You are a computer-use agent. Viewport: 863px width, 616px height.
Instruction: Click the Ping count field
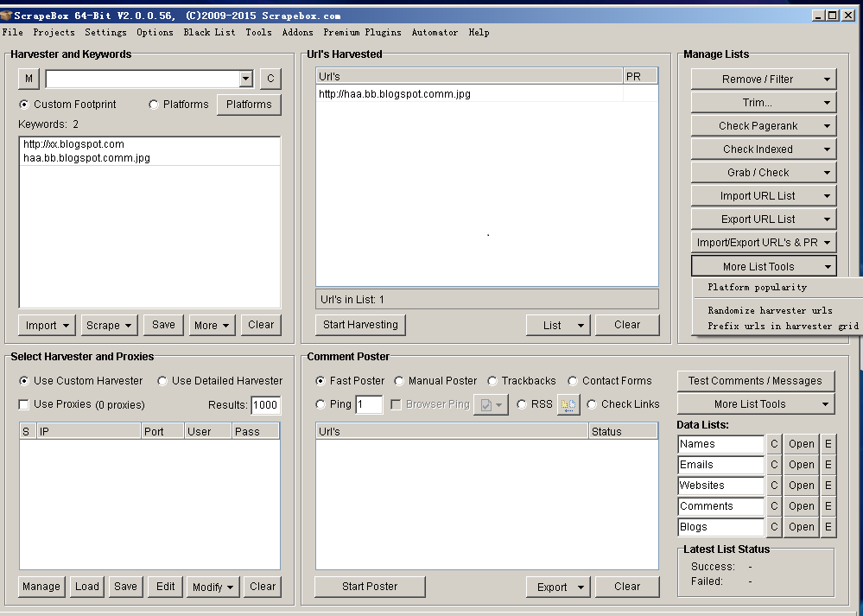(369, 404)
